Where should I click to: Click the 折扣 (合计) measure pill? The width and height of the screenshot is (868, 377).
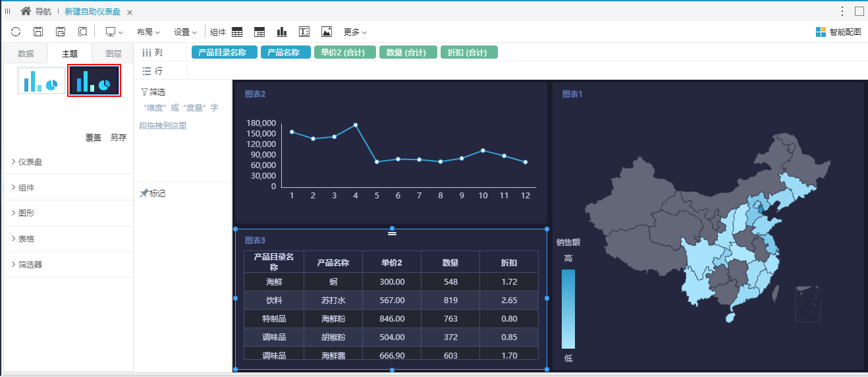click(x=469, y=53)
